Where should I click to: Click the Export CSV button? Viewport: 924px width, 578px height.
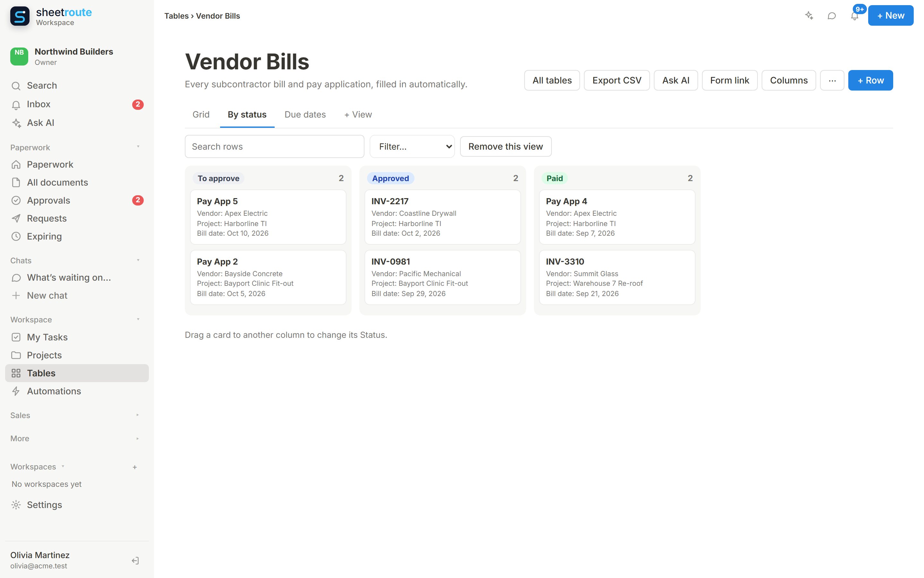click(x=617, y=80)
